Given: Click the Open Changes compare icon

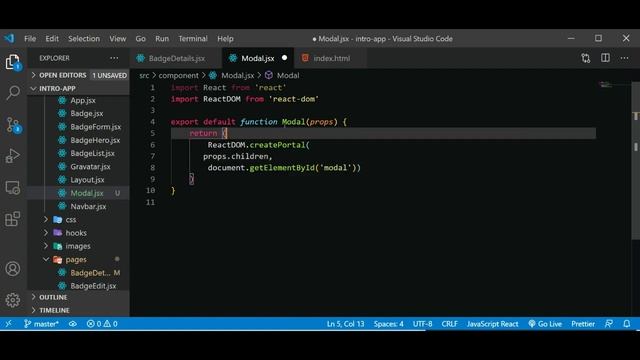Looking at the screenshot, I should pos(586,58).
